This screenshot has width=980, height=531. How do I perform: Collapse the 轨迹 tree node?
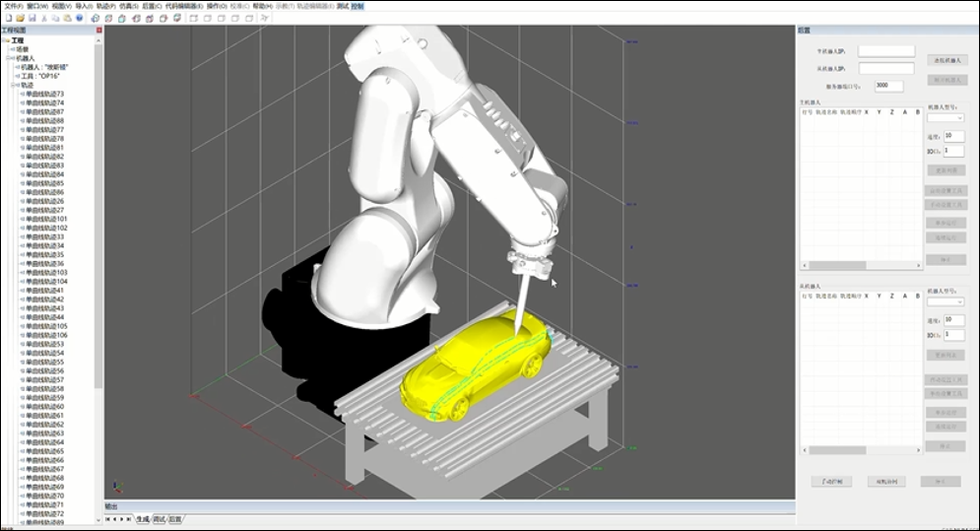click(12, 85)
